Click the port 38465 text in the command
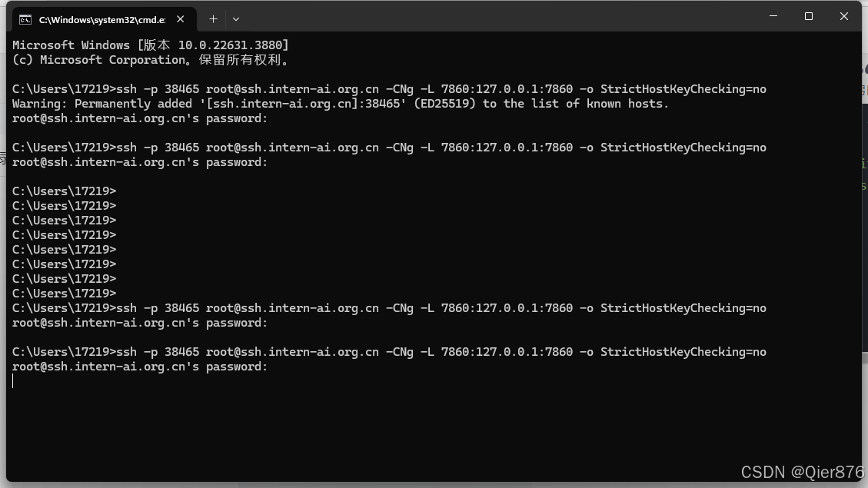This screenshot has height=488, width=868. point(182,88)
